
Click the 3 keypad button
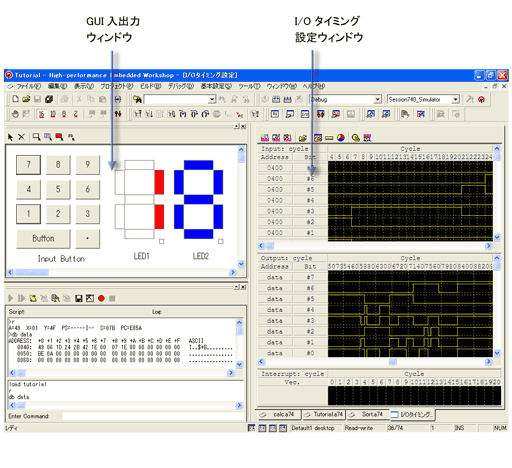tap(87, 214)
